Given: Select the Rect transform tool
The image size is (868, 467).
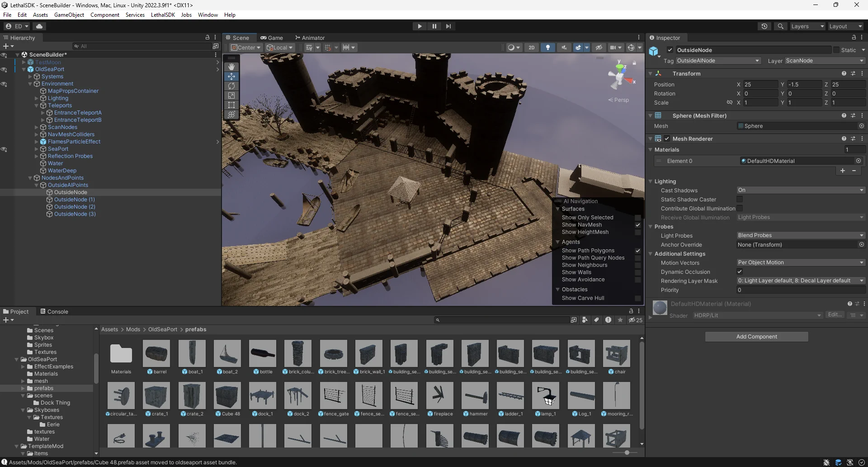Looking at the screenshot, I should click(231, 105).
